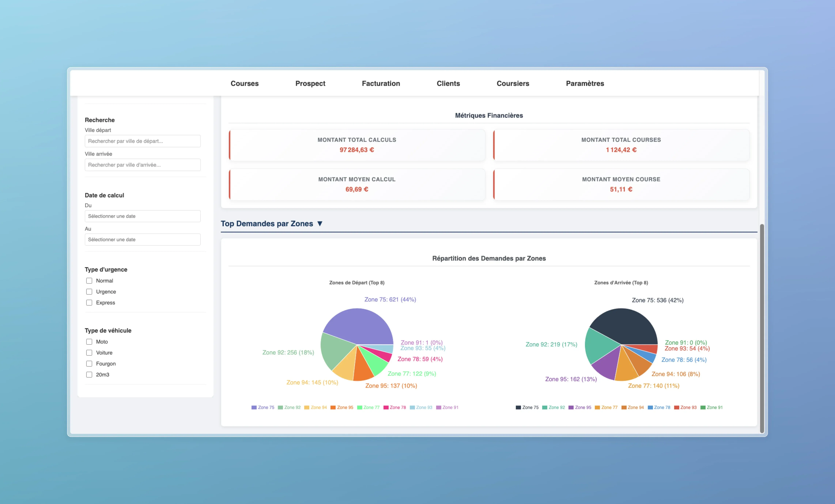The height and width of the screenshot is (504, 835).
Task: Navigate to Paramètres
Action: (x=585, y=83)
